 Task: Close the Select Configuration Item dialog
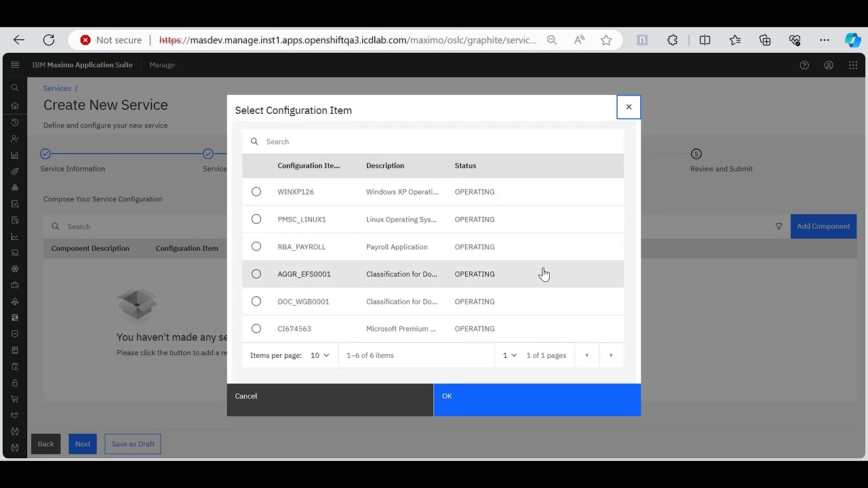pyautogui.click(x=629, y=107)
